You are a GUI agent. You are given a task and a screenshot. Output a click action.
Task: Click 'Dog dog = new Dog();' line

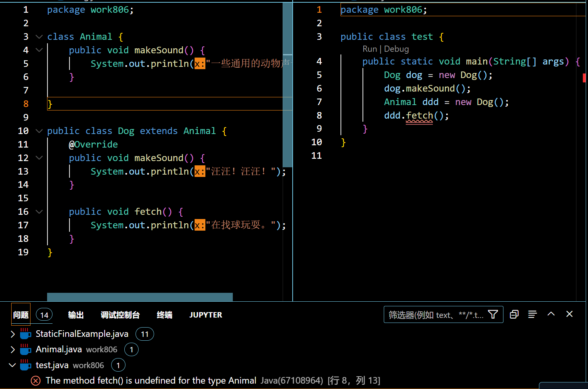click(438, 75)
